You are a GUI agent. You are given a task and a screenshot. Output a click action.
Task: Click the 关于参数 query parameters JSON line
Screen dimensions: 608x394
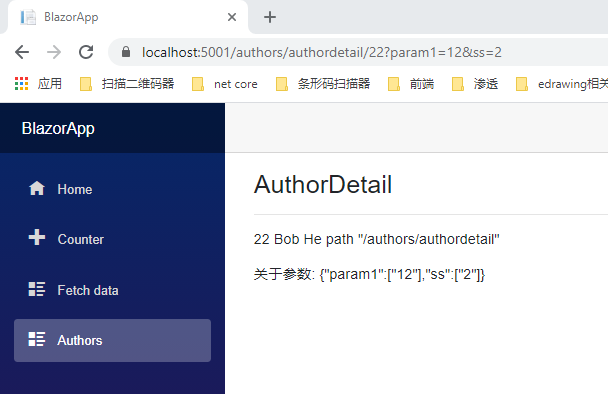point(369,274)
